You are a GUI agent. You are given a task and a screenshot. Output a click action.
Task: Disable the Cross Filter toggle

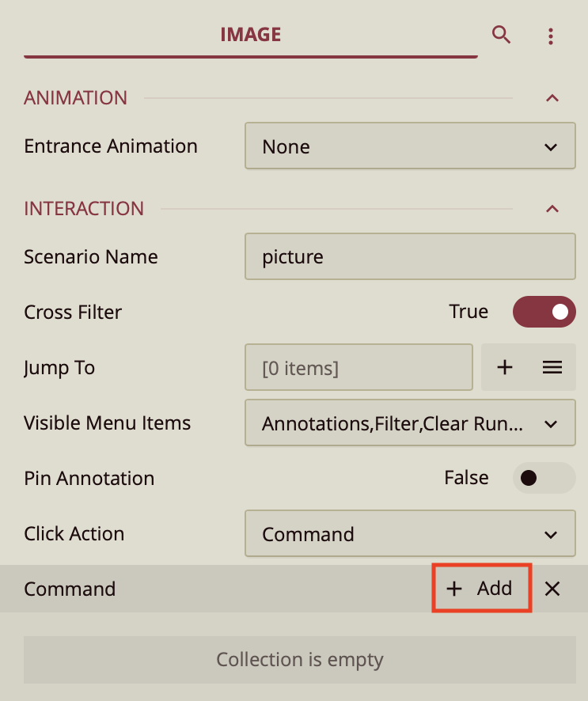544,312
